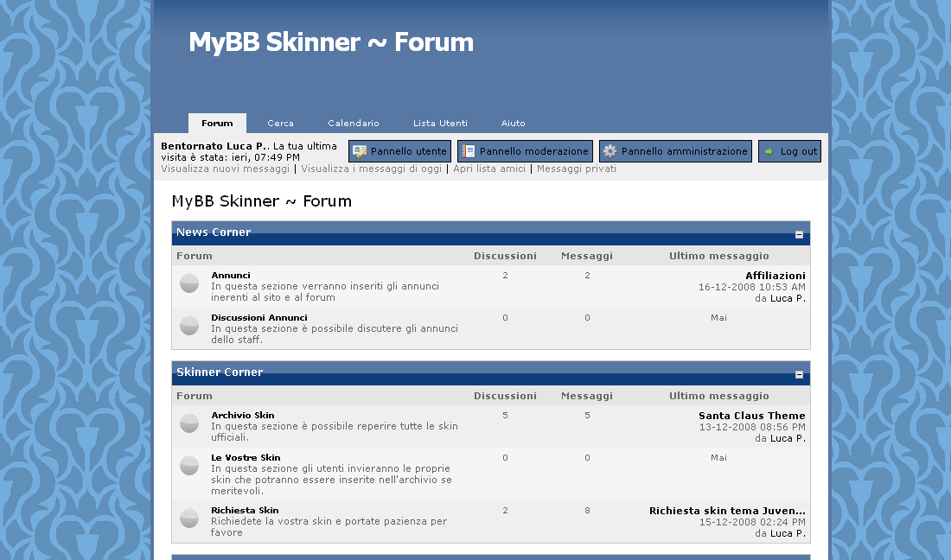Open the Affiliazioni last message link
This screenshot has width=951, height=560.
pyautogui.click(x=775, y=276)
